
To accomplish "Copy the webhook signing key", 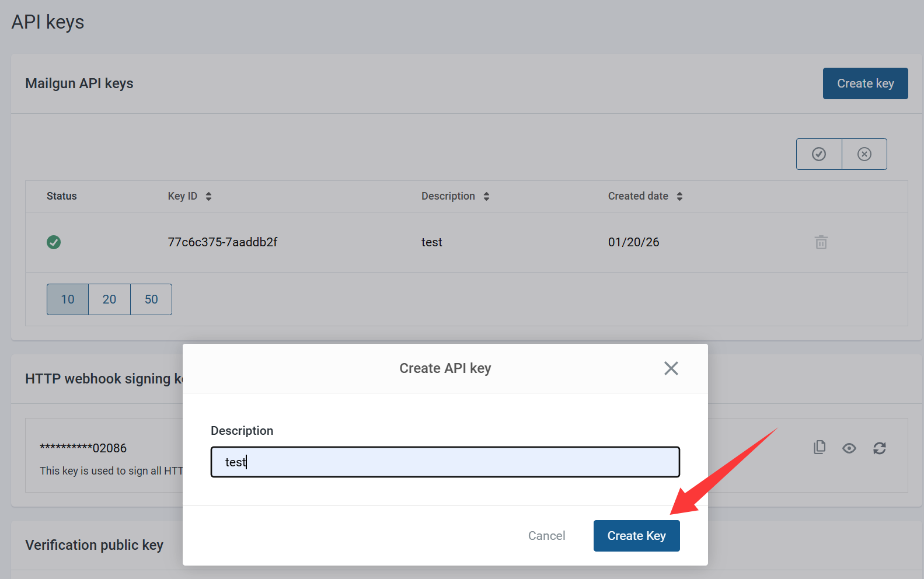I will tap(820, 448).
